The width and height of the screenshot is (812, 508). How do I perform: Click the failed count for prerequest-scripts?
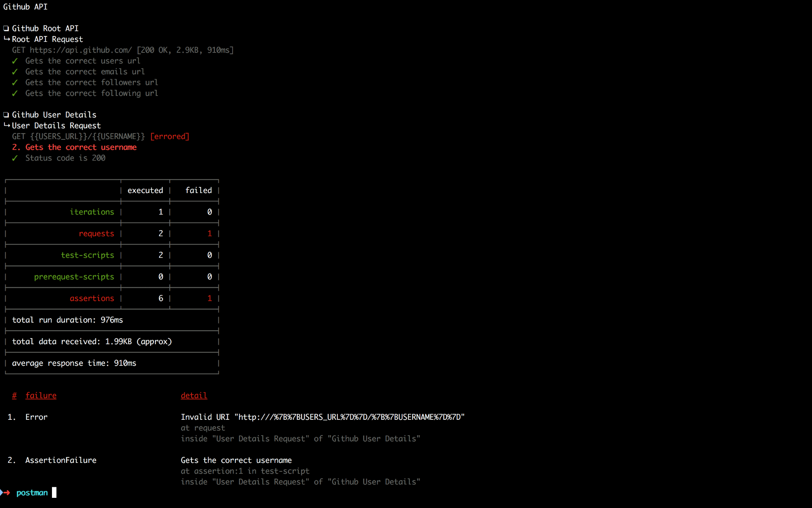209,277
